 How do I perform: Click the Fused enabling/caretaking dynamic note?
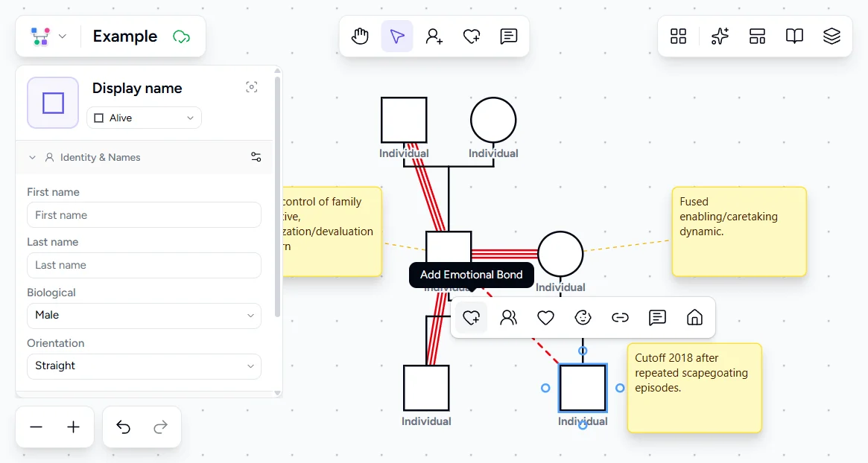click(739, 231)
